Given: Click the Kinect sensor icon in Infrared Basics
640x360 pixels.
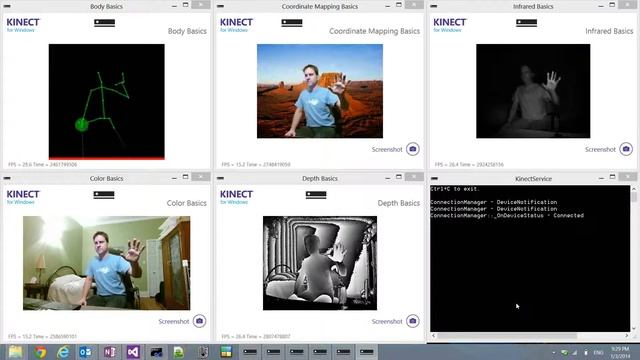Looking at the screenshot, I should tap(527, 23).
